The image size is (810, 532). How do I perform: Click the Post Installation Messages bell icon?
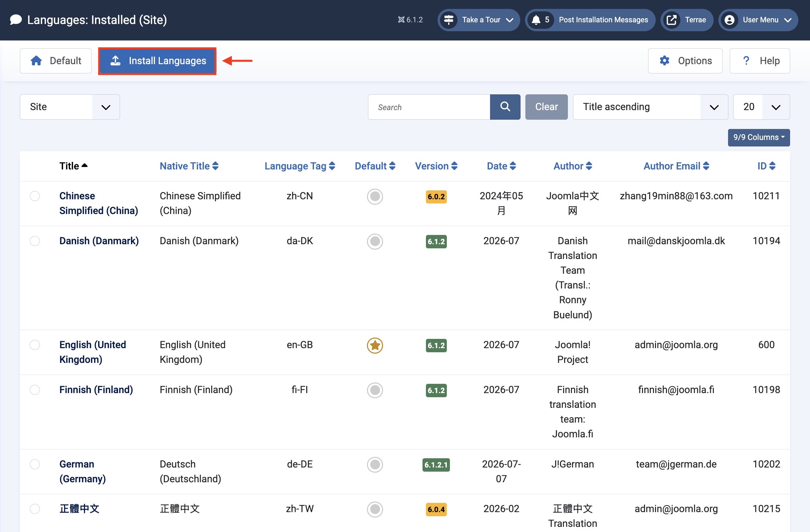(x=536, y=20)
